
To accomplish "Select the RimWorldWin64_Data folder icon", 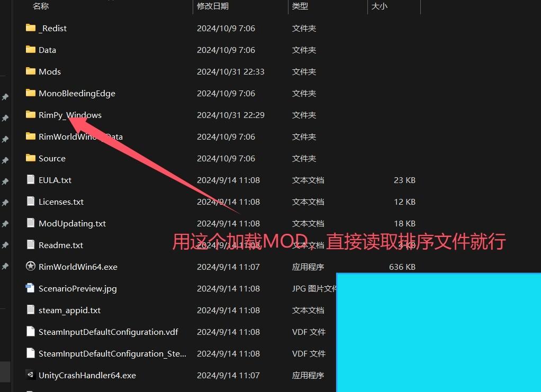I will click(31, 136).
